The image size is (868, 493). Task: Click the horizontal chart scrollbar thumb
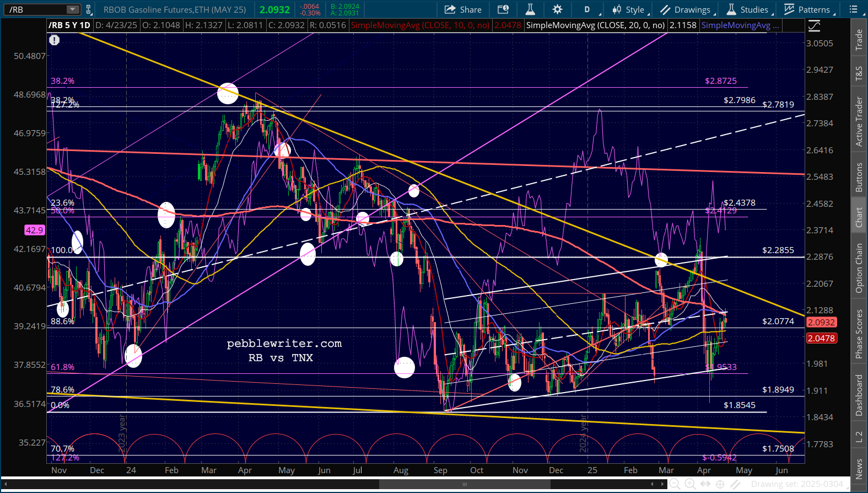[465, 484]
